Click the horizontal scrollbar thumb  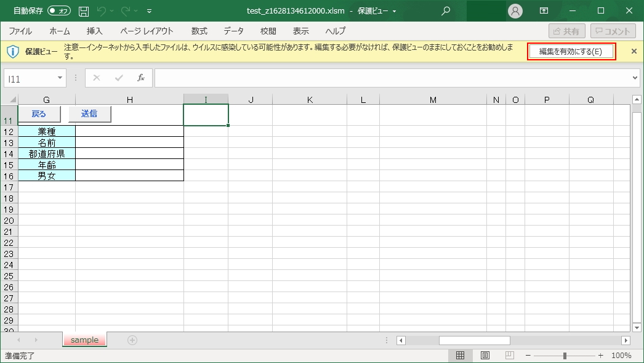474,340
